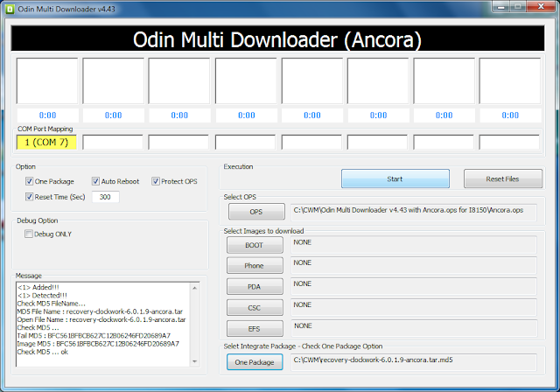This screenshot has height=392, width=560.
Task: Click the OPS file select button
Action: (x=256, y=212)
